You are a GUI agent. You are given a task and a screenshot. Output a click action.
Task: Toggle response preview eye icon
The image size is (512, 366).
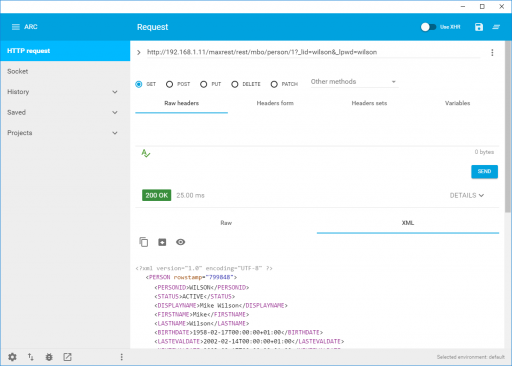click(180, 242)
